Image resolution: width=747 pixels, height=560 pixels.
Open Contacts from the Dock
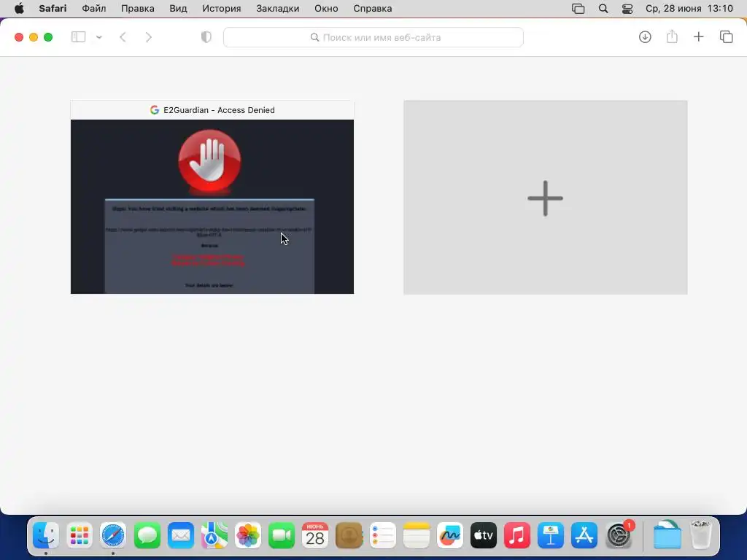coord(349,536)
